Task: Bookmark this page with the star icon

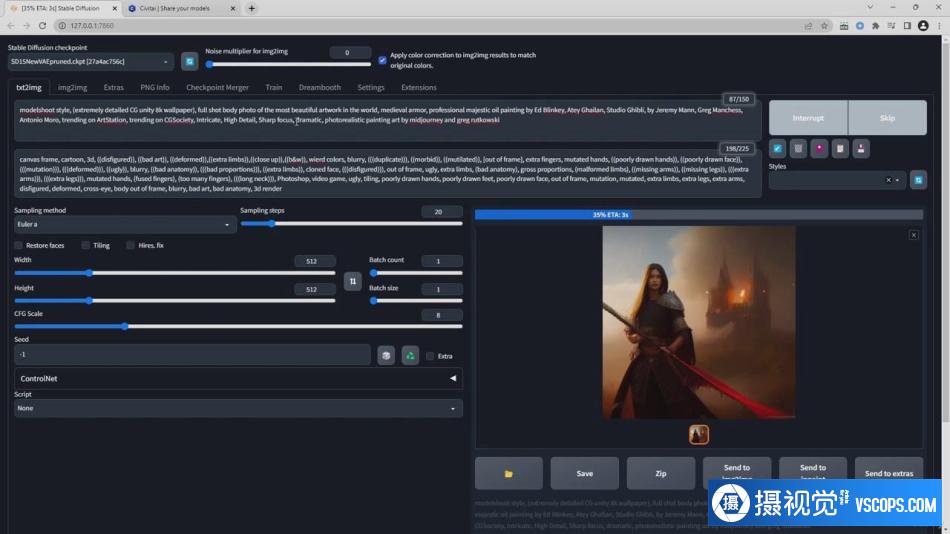Action: click(824, 25)
